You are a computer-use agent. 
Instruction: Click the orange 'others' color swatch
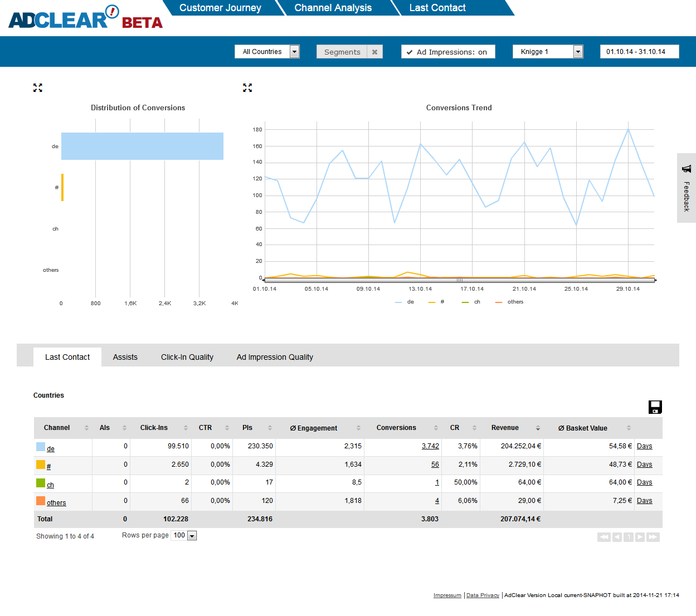(x=41, y=501)
